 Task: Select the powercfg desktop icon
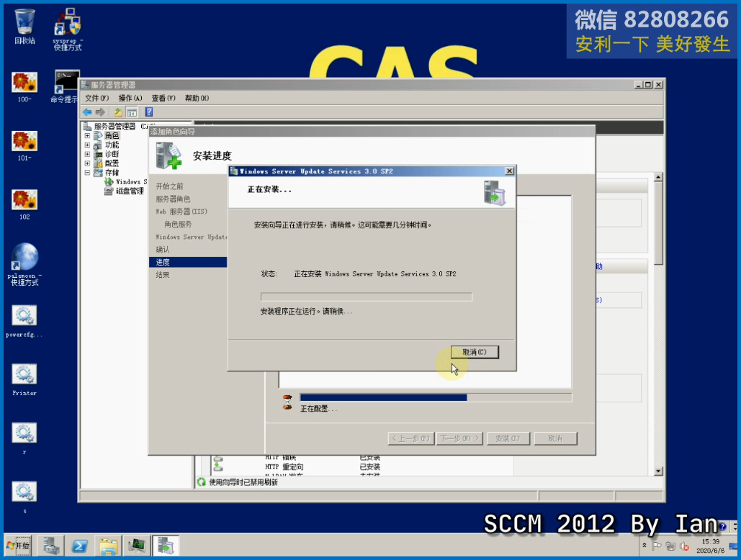[24, 322]
